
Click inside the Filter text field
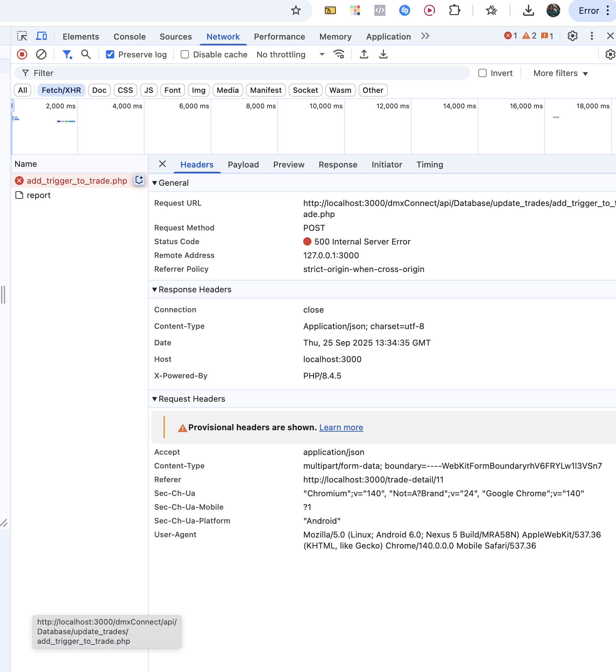pyautogui.click(x=241, y=73)
